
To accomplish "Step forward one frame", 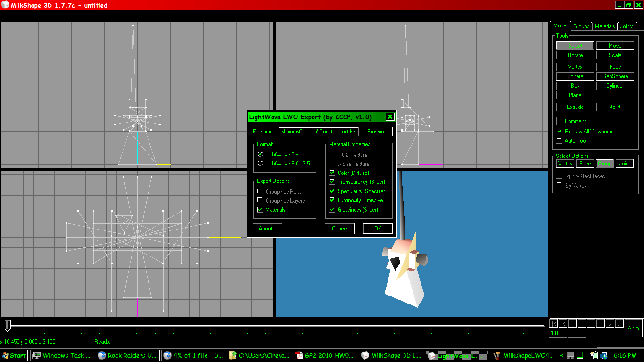I will 590,324.
